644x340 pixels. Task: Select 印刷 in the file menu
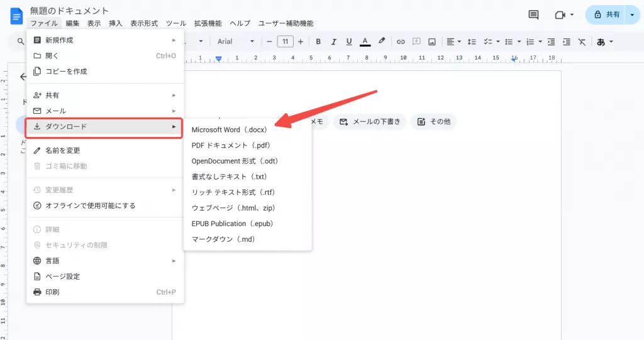(x=105, y=292)
